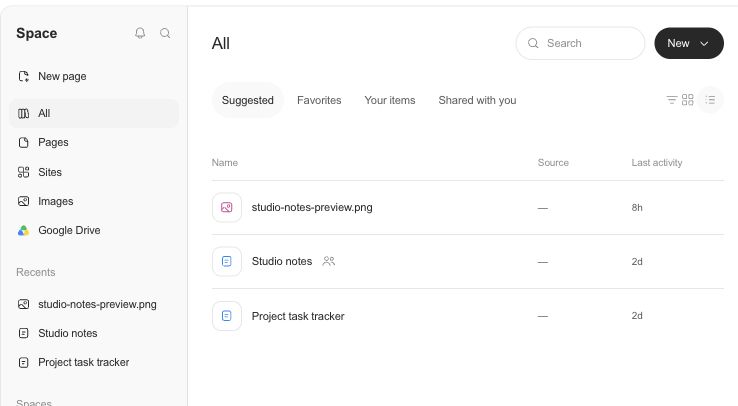Click the New button
Viewport: 738px width, 406px height.
(689, 43)
